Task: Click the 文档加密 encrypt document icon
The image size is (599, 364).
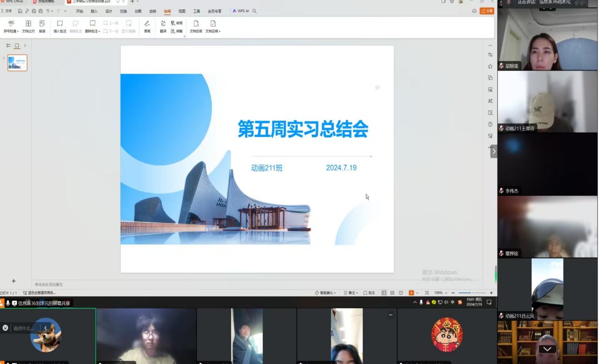Action: coord(196,23)
